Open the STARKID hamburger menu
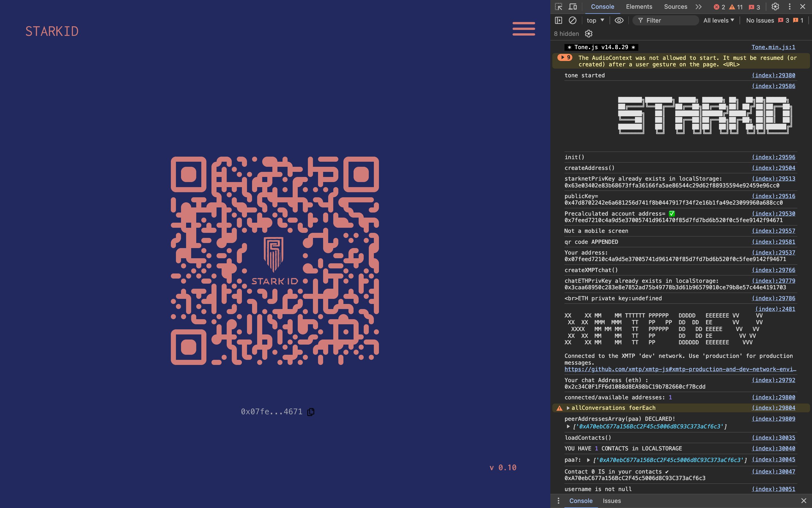 pyautogui.click(x=524, y=29)
